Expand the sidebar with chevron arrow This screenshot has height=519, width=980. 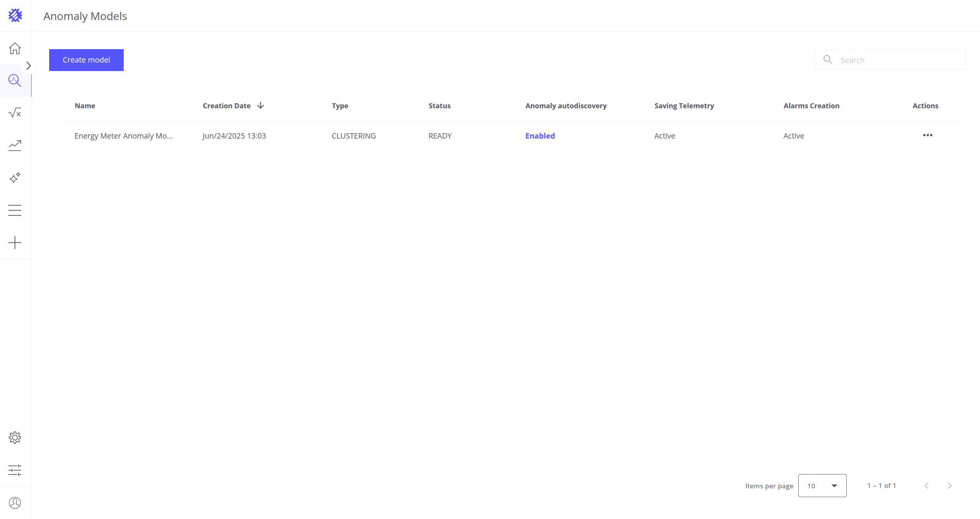[28, 66]
